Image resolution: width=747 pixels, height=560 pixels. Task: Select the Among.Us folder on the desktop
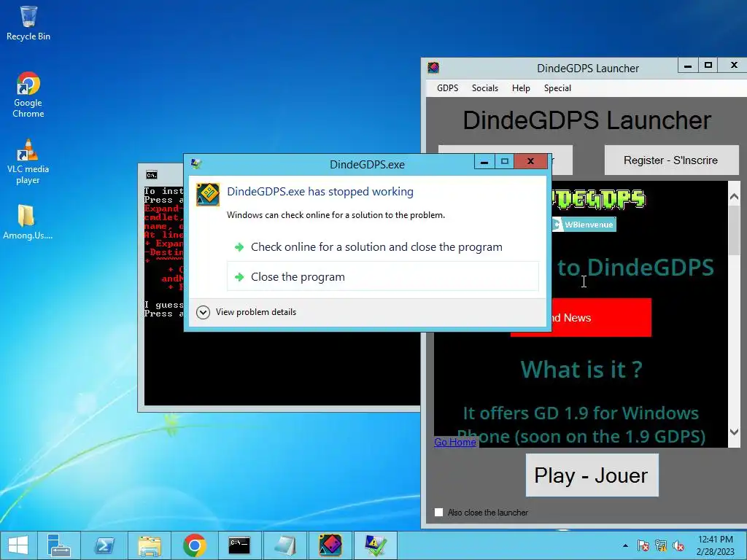point(28,222)
